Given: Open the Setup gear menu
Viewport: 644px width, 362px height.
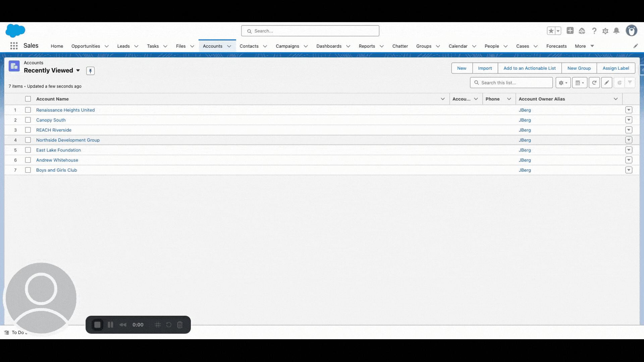Looking at the screenshot, I should (x=605, y=31).
